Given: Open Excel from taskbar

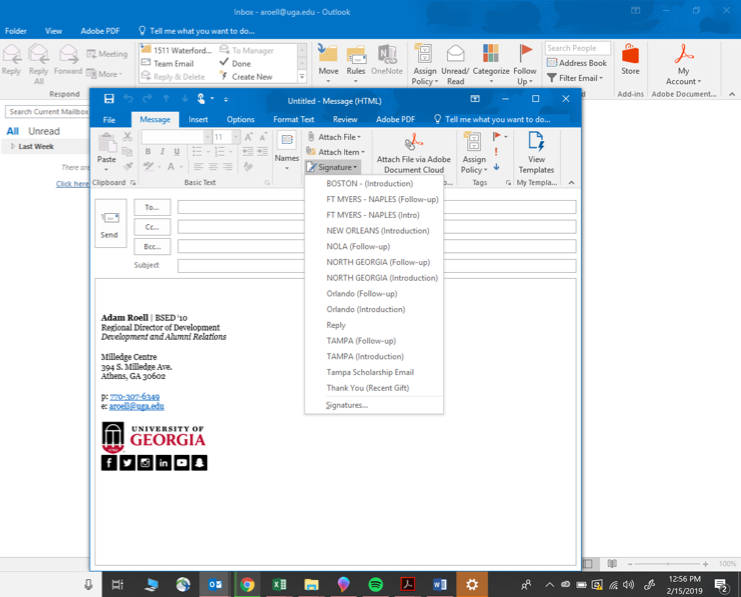Looking at the screenshot, I should pyautogui.click(x=279, y=585).
